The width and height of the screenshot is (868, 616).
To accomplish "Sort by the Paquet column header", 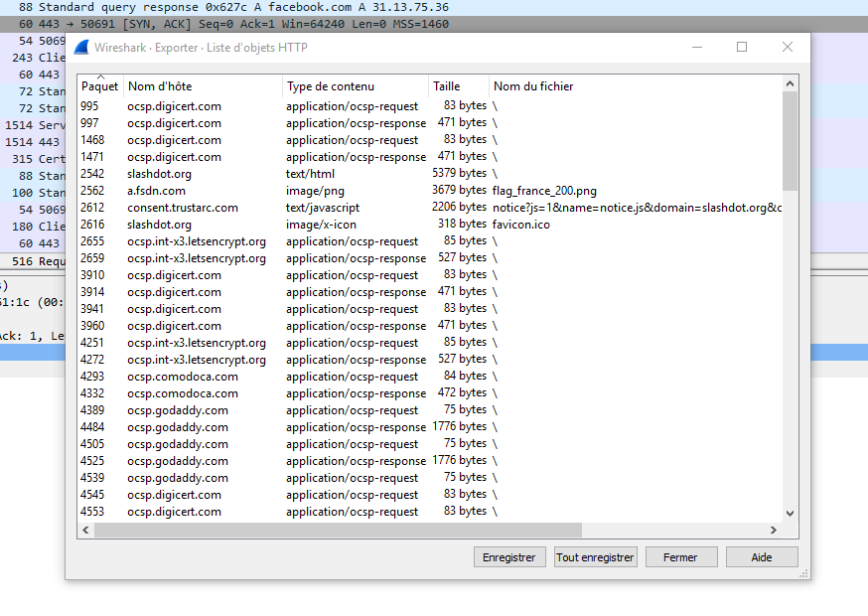I will 99,86.
